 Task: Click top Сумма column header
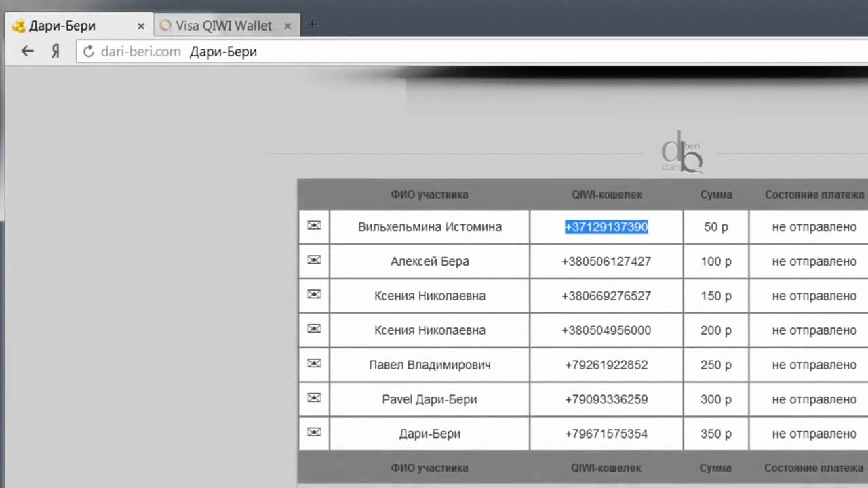[716, 195]
